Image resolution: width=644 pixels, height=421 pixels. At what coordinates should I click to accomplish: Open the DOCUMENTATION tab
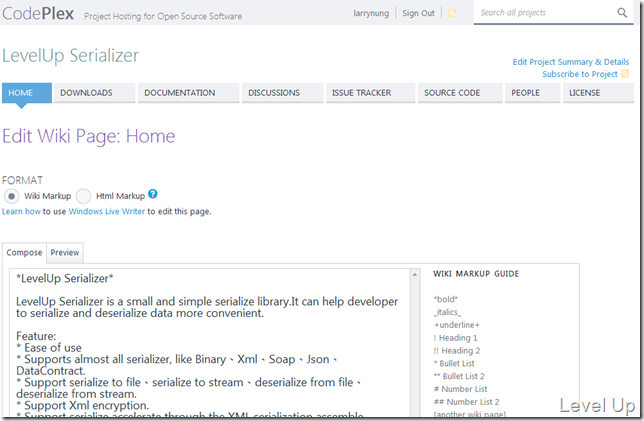tap(189, 93)
